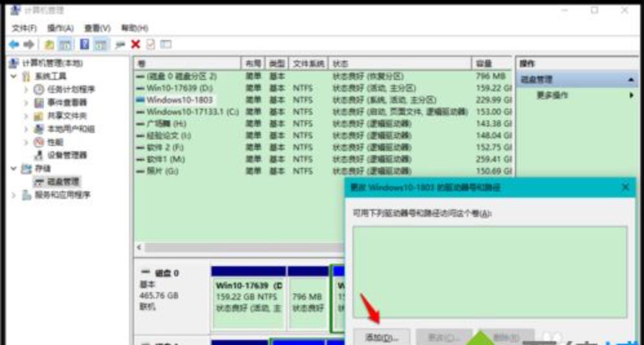
Task: Select 本地用户和组 tree item
Action: click(x=70, y=129)
